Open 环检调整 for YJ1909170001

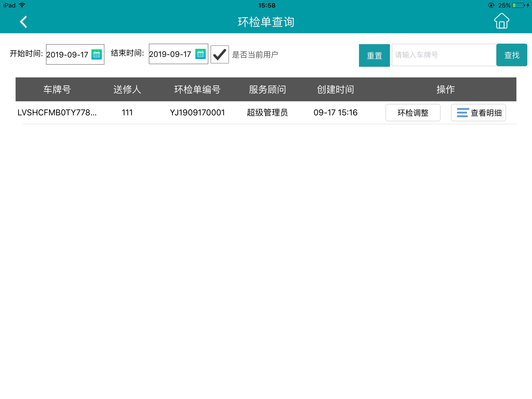click(x=413, y=113)
